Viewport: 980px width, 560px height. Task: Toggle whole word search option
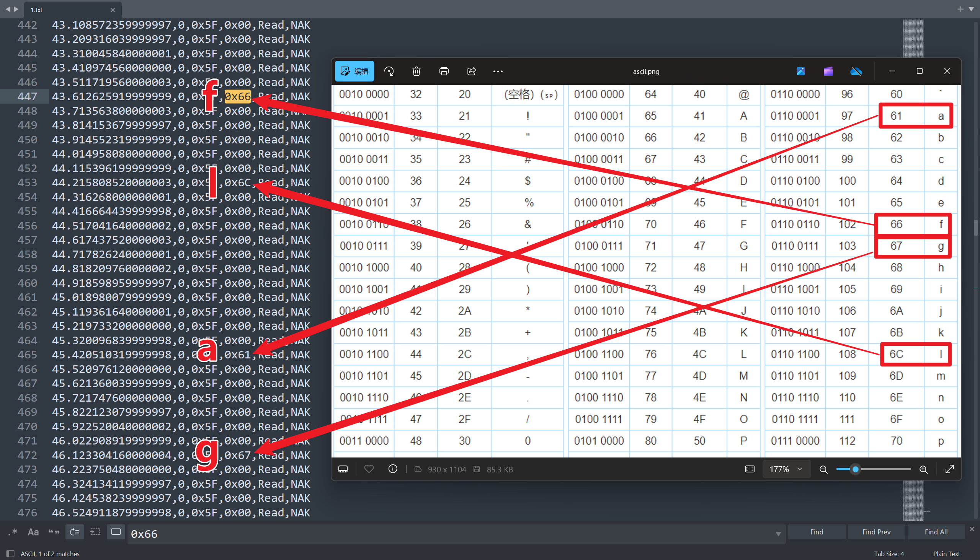(x=54, y=532)
